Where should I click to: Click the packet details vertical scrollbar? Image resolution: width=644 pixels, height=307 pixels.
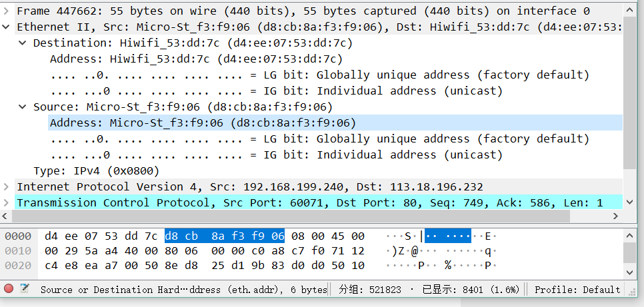click(x=629, y=100)
